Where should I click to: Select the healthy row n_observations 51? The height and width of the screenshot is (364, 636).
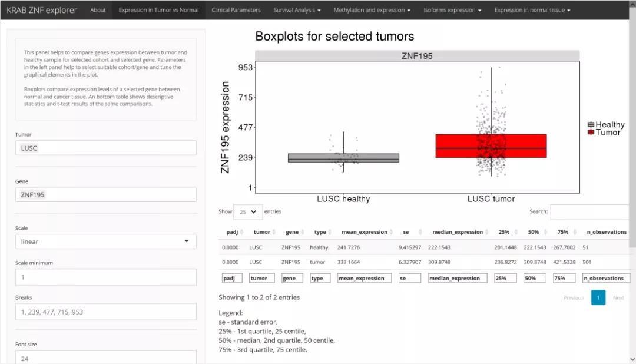point(585,247)
